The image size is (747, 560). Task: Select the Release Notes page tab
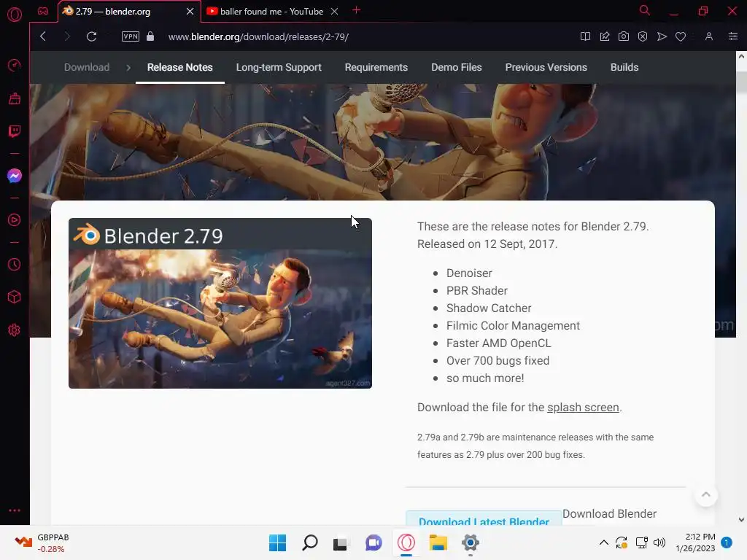point(180,68)
